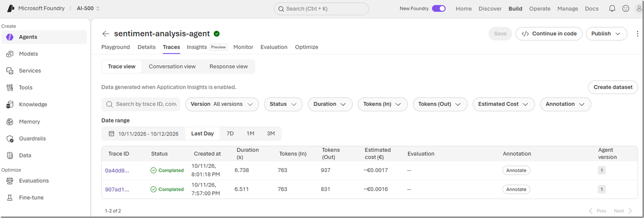
Task: Click the Evaluations scales icon
Action: 10,181
